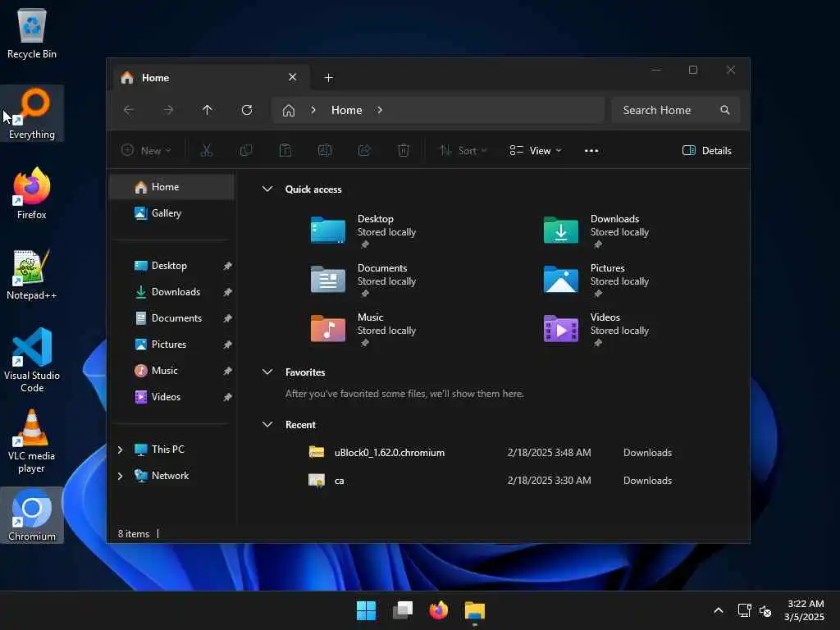The height and width of the screenshot is (630, 840).
Task: Open the clock showing 3:22 AM
Action: [x=804, y=610]
